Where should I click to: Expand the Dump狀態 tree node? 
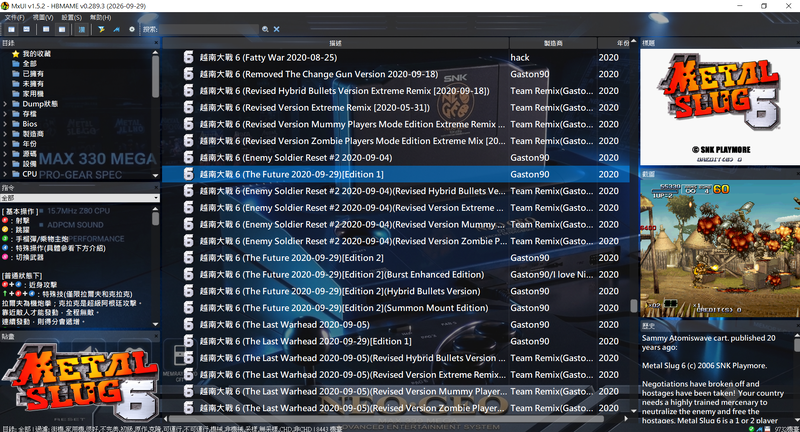pos(5,104)
